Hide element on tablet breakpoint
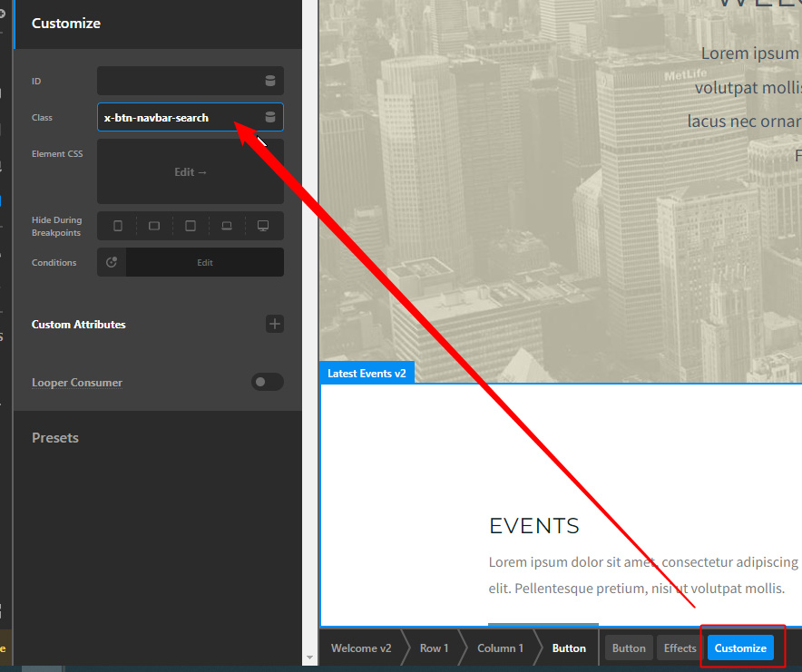Screen dimensions: 802x672 (x=191, y=226)
